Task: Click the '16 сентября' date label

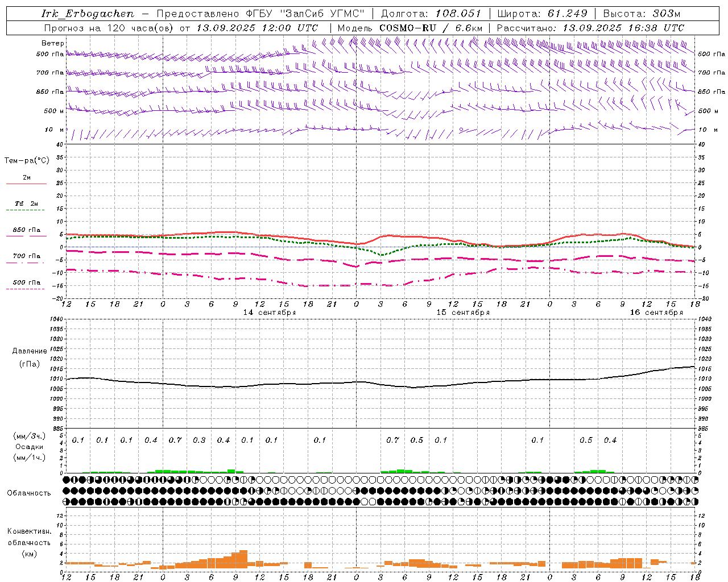Action: point(656,313)
